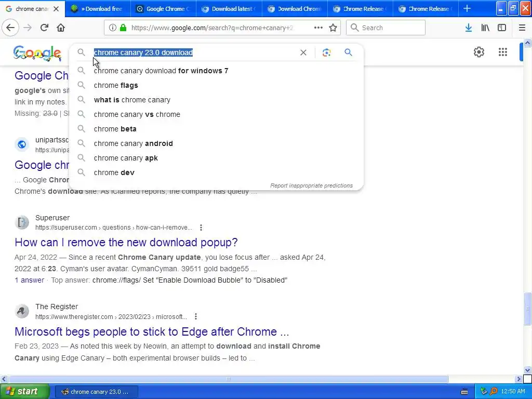Viewport: 532px width, 399px height.
Task: Open options menu for The Register result
Action: pyautogui.click(x=196, y=316)
